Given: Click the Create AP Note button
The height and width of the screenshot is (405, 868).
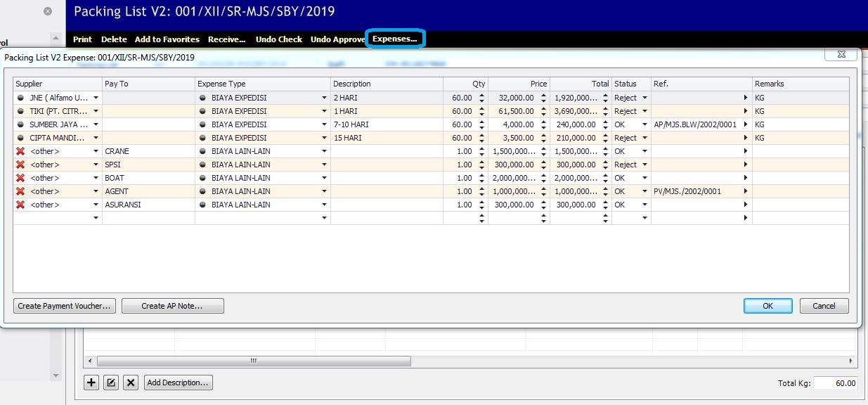Looking at the screenshot, I should (x=172, y=306).
